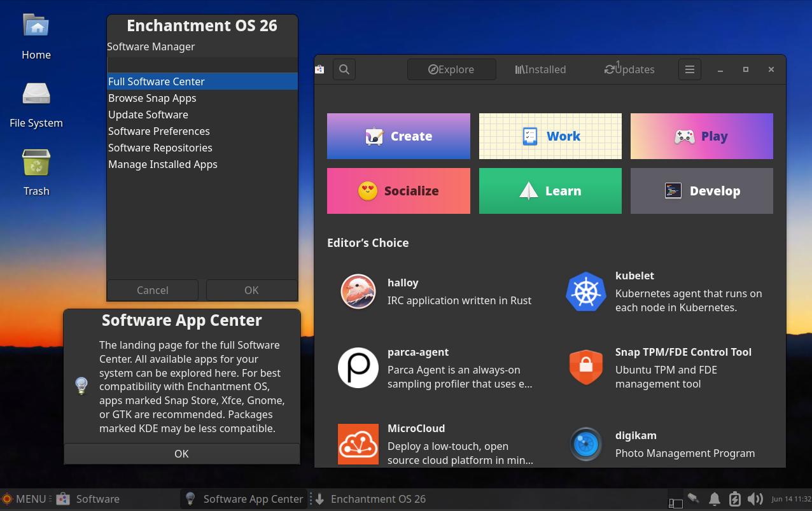Switch to Software App Center panel task
Image resolution: width=812 pixels, height=511 pixels.
coord(243,499)
